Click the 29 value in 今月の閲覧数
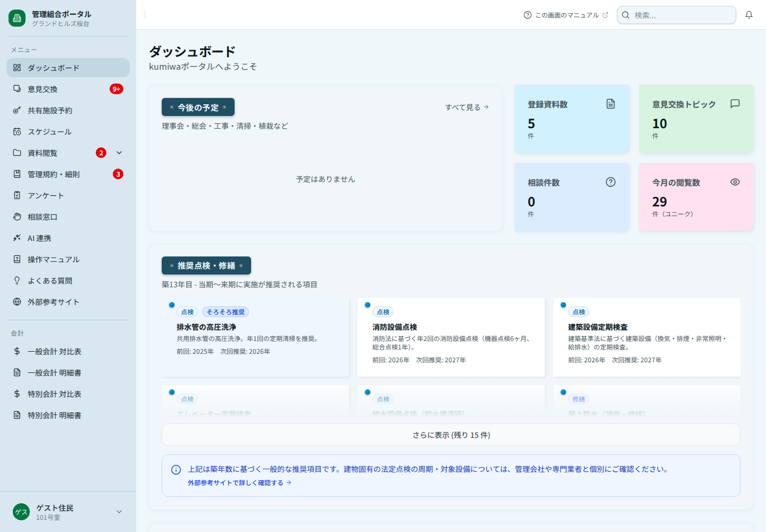766x532 pixels. click(x=660, y=202)
